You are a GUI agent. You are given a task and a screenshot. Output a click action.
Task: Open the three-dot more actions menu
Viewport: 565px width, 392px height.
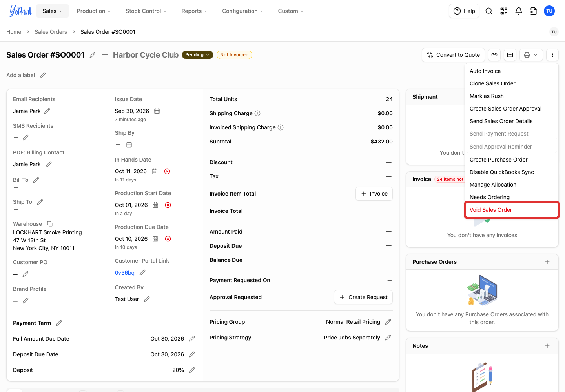552,55
